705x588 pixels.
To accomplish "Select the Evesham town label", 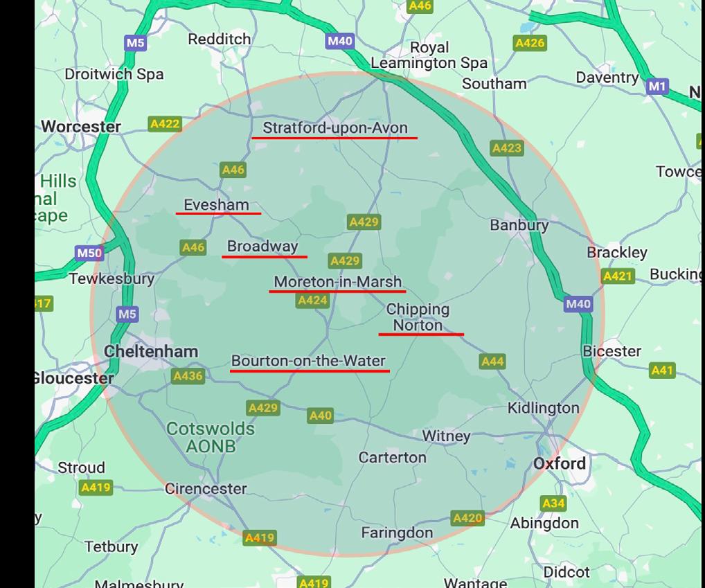I will tap(216, 205).
